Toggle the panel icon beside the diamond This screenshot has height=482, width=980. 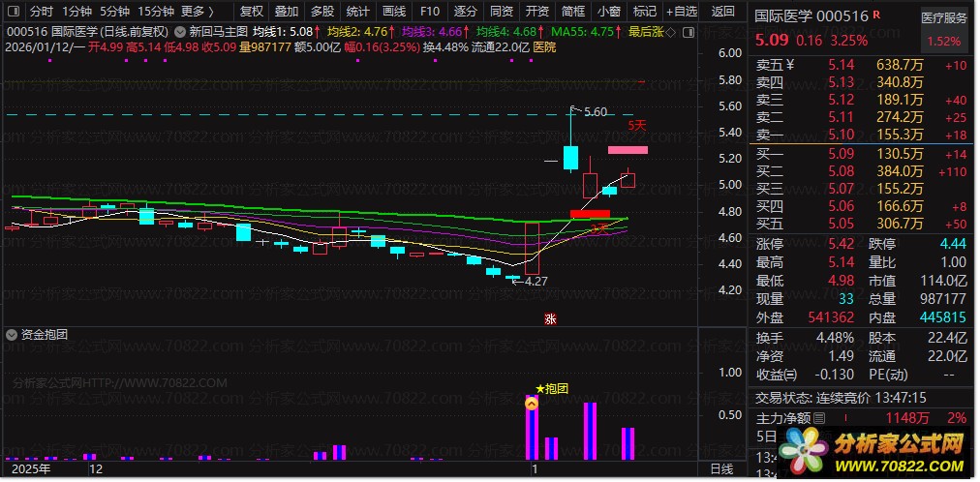[688, 31]
